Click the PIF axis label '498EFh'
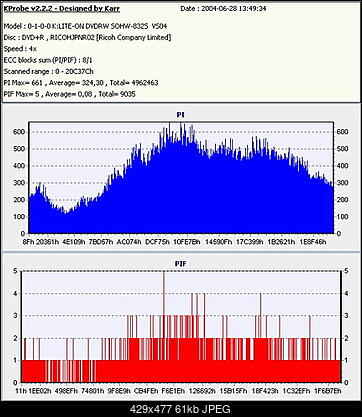The image size is (362, 417). pyautogui.click(x=67, y=391)
